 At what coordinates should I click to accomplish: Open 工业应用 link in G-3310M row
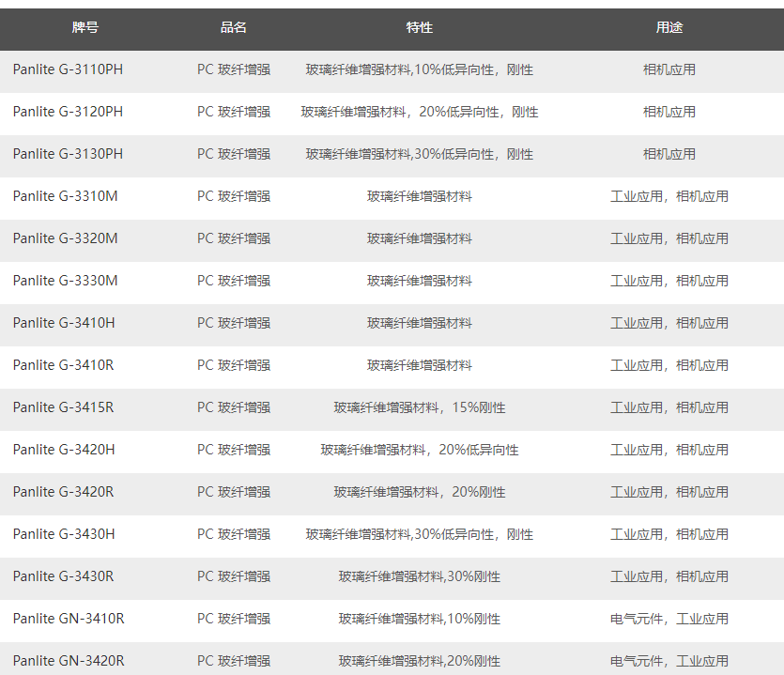pyautogui.click(x=637, y=197)
